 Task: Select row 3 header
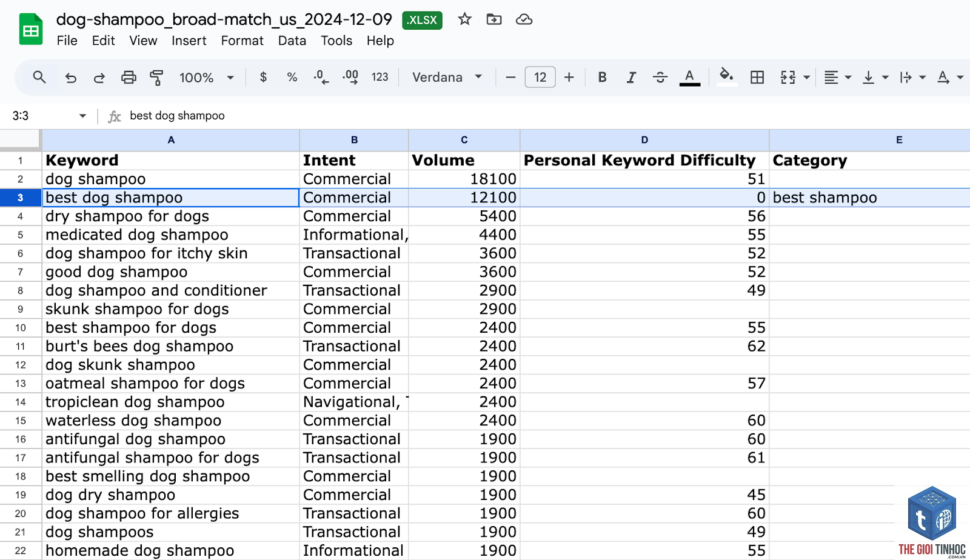(x=20, y=198)
